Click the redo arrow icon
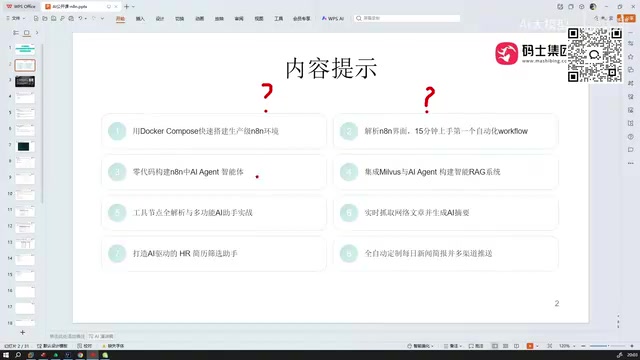Screen dimensions: 640x360 coord(94,18)
